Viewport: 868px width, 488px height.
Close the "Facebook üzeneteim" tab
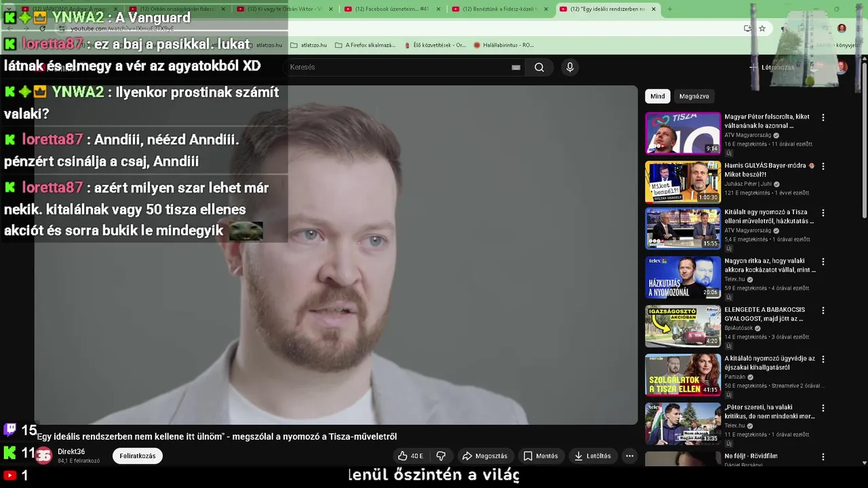[x=439, y=9]
